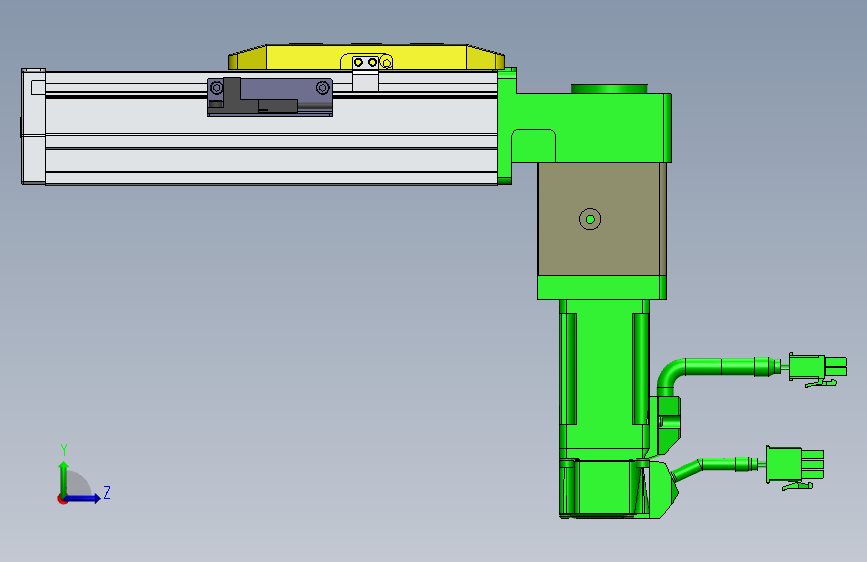Select the white end cap of the actuator
The height and width of the screenshot is (562, 867).
pos(33,127)
